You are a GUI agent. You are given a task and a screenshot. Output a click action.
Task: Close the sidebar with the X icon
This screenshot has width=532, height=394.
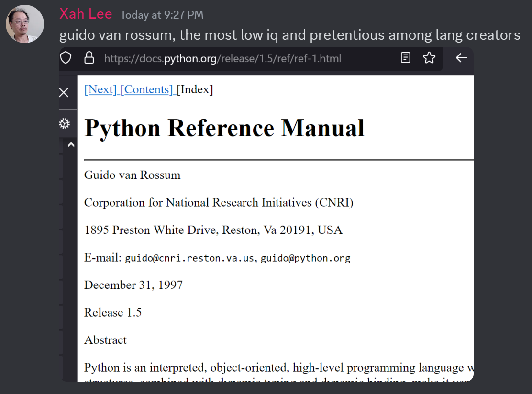tap(64, 92)
